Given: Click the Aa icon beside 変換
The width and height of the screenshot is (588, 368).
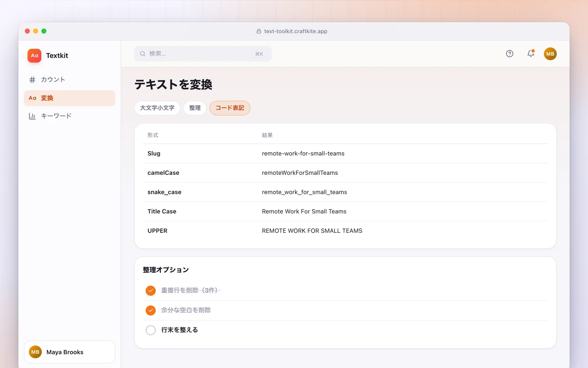Looking at the screenshot, I should click(32, 98).
